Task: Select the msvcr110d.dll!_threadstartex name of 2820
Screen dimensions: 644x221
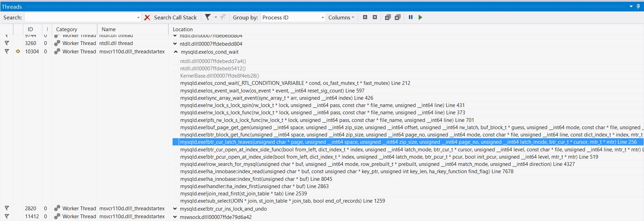Action: click(x=132, y=208)
